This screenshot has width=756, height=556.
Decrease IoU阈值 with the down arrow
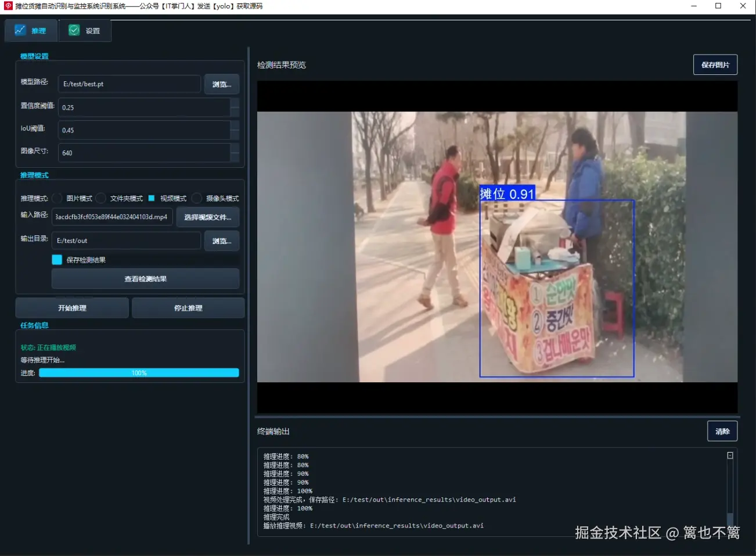(x=235, y=135)
